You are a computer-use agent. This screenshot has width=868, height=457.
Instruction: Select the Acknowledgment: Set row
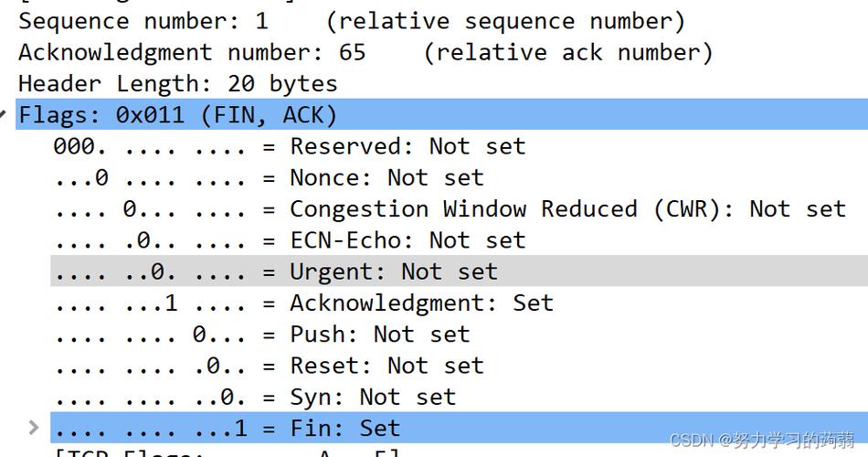[x=303, y=303]
